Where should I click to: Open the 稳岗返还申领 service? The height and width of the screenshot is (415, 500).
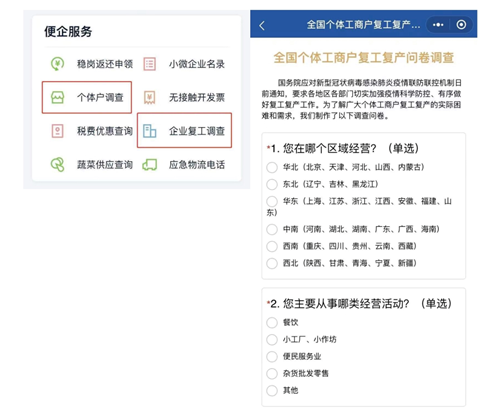coord(91,64)
